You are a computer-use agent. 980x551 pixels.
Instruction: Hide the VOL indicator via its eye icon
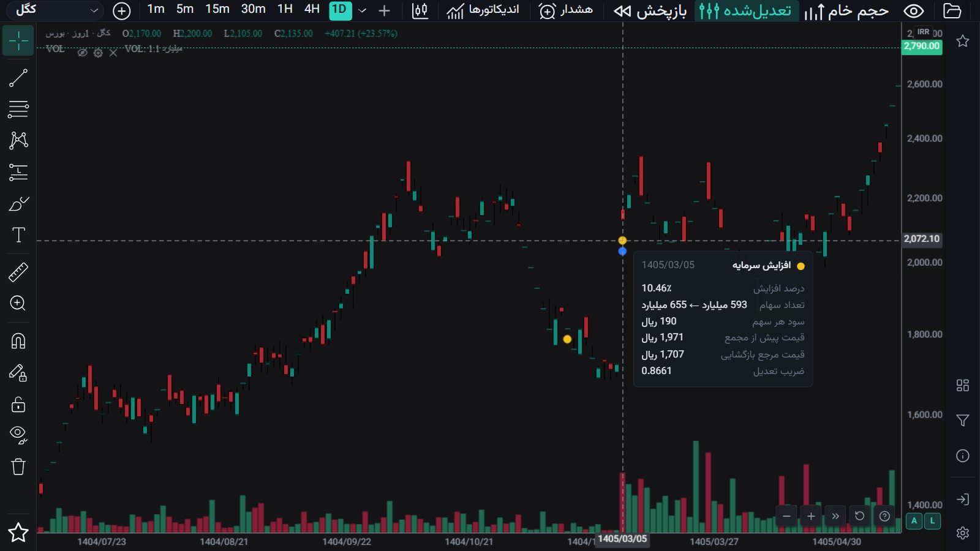[83, 53]
